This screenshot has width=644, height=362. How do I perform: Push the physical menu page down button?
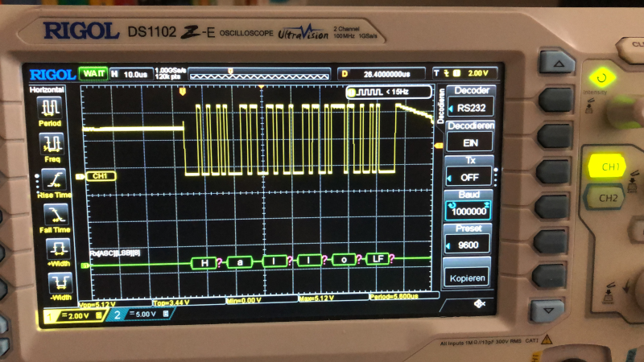pyautogui.click(x=548, y=311)
